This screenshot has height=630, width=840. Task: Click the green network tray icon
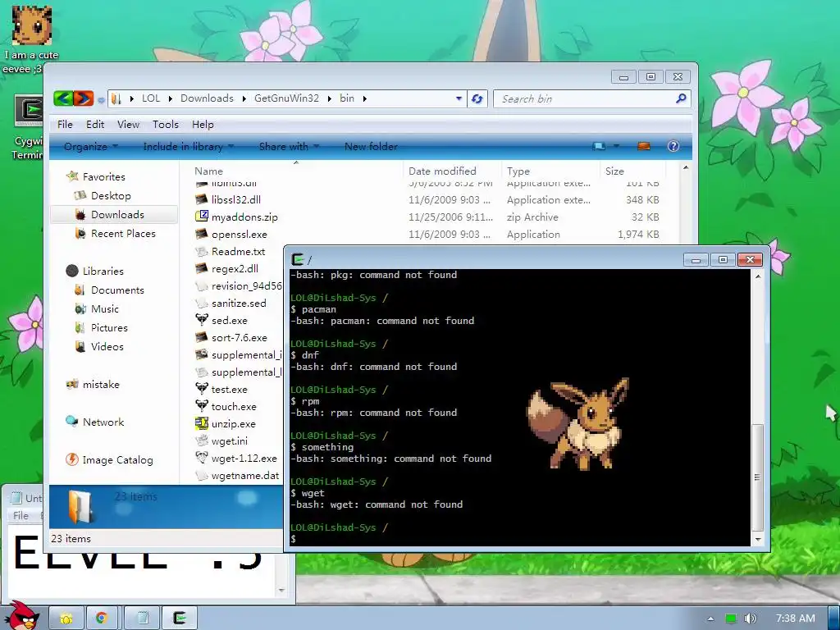click(731, 619)
